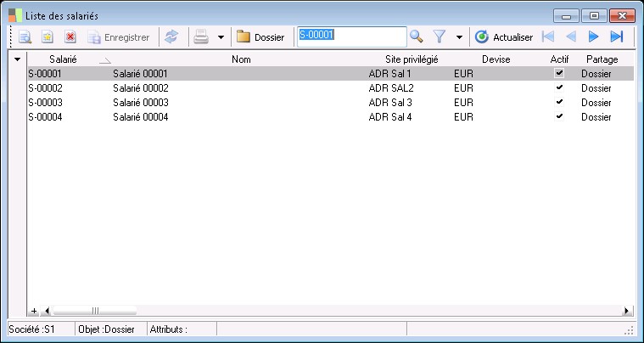Open the grid column selector arrow
This screenshot has height=343, width=644.
pos(18,59)
